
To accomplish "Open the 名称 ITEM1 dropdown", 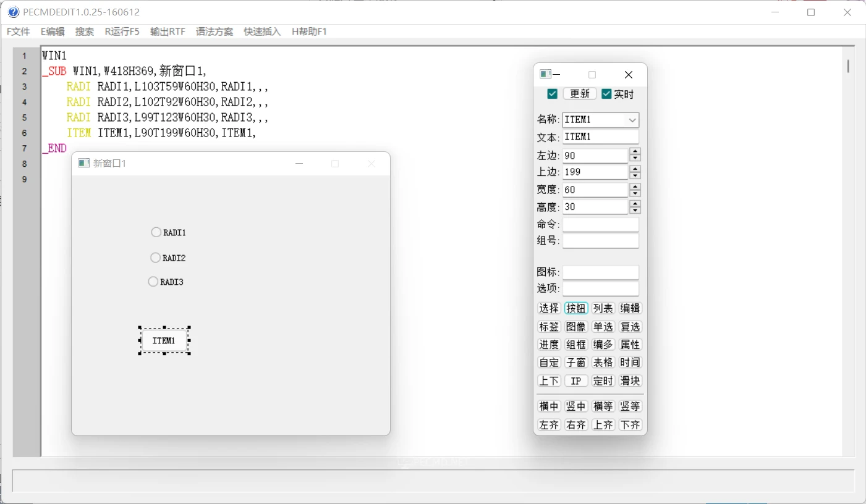I will tap(632, 120).
